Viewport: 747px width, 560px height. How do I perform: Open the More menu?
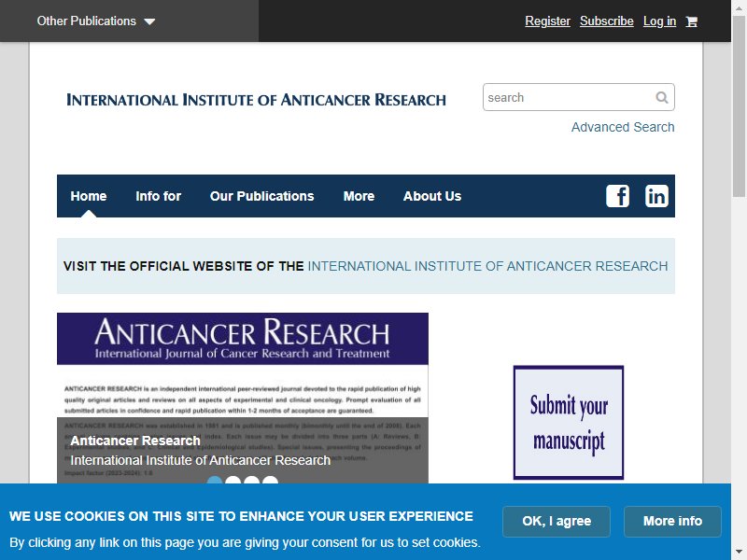(x=359, y=196)
